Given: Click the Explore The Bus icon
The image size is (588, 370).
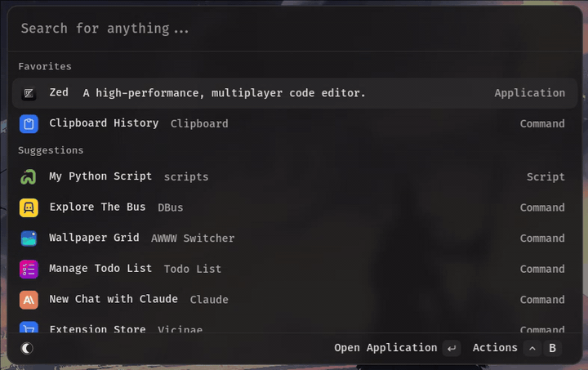Looking at the screenshot, I should 29,207.
